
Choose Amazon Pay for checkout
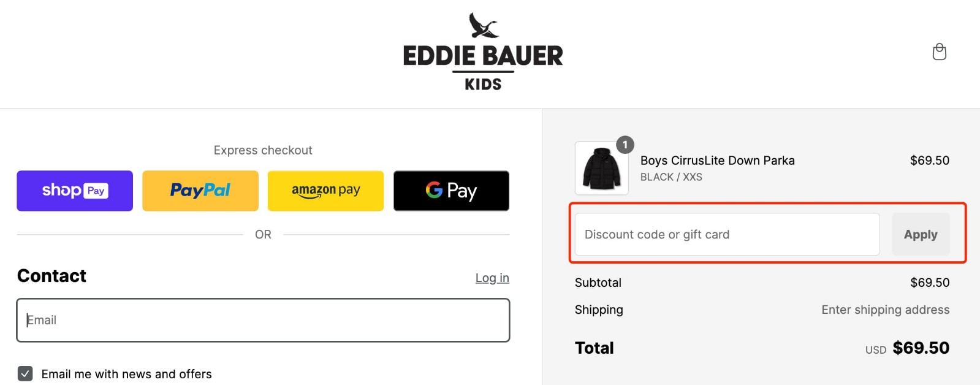click(325, 191)
